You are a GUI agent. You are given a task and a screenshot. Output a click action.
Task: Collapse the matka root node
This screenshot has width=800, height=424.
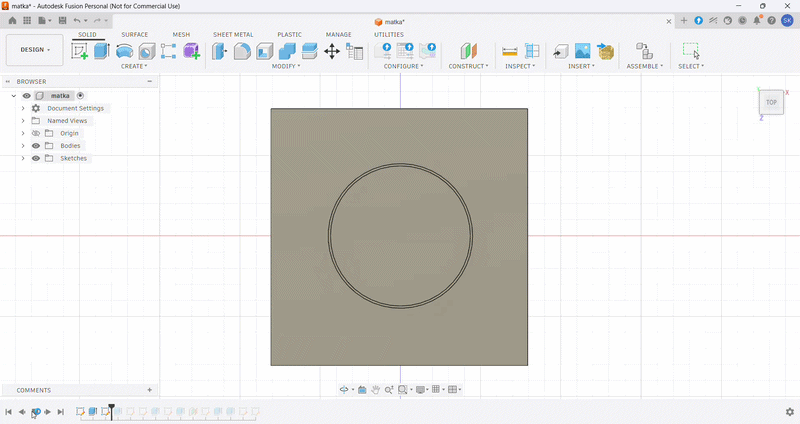tap(14, 95)
